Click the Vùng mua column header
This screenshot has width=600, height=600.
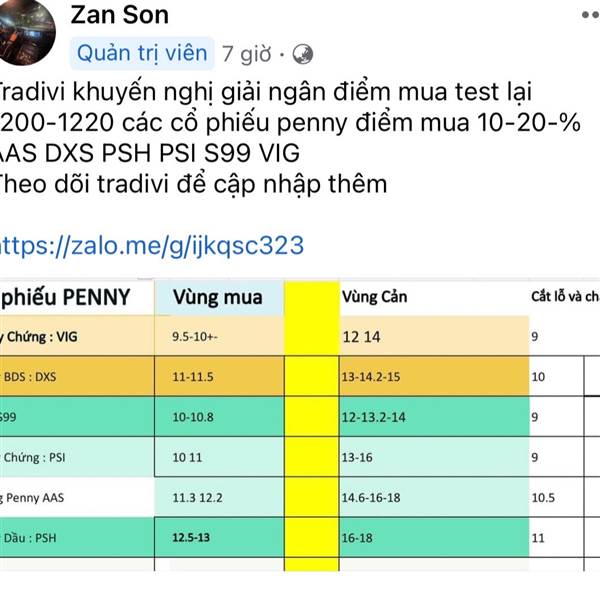click(219, 297)
